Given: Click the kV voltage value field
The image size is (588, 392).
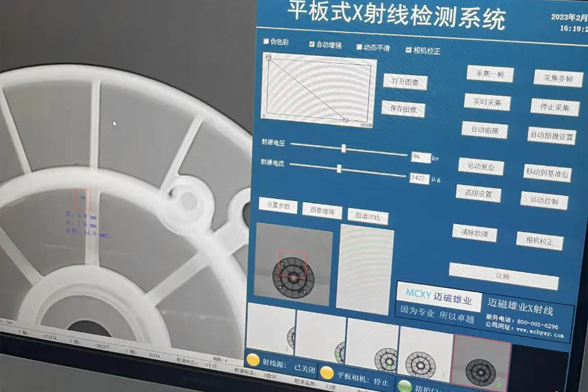Looking at the screenshot, I should click(x=419, y=157).
